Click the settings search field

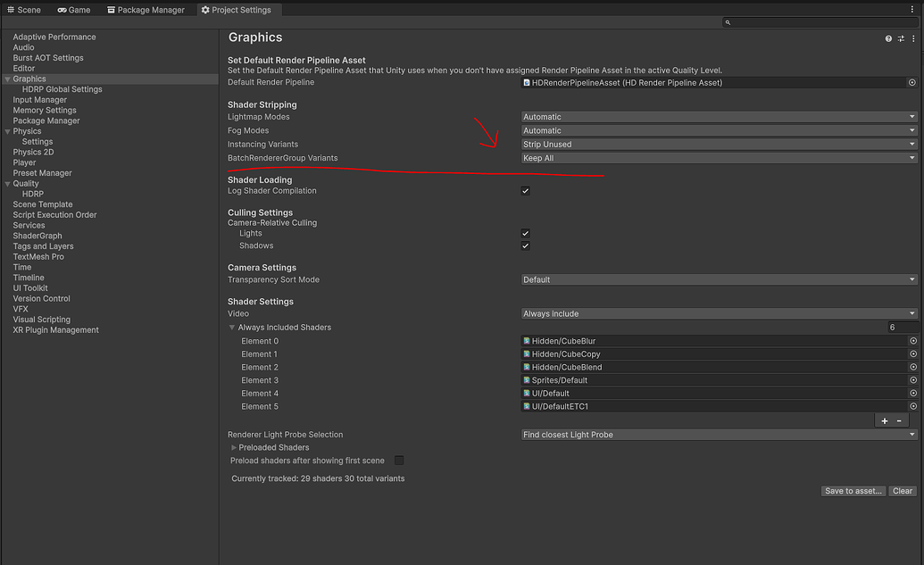(821, 22)
